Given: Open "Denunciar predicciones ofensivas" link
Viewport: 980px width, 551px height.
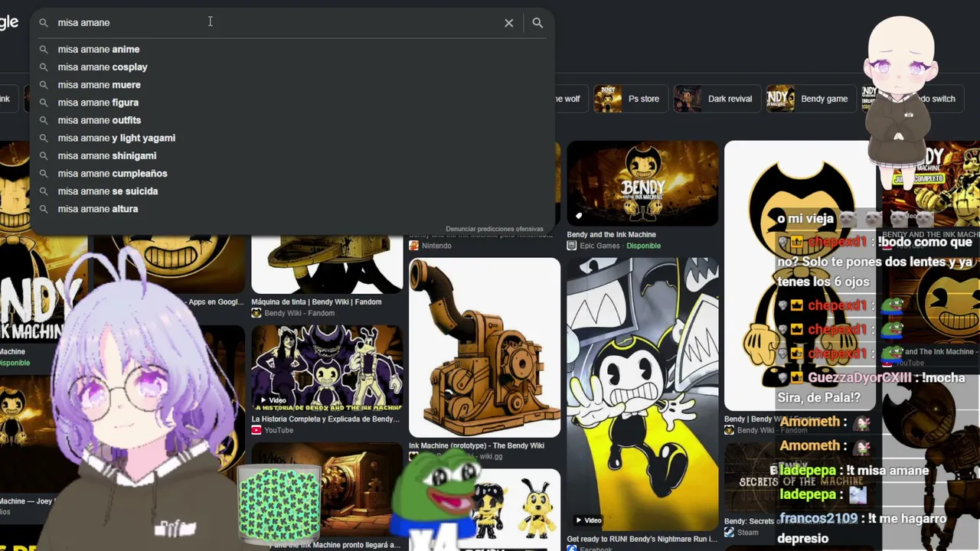Looking at the screenshot, I should 495,229.
